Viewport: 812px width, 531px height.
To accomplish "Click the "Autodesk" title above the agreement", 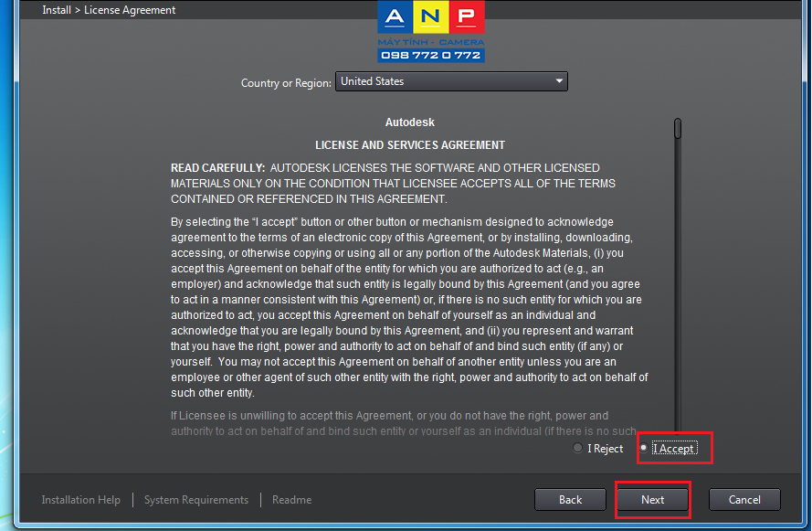I will pyautogui.click(x=410, y=122).
